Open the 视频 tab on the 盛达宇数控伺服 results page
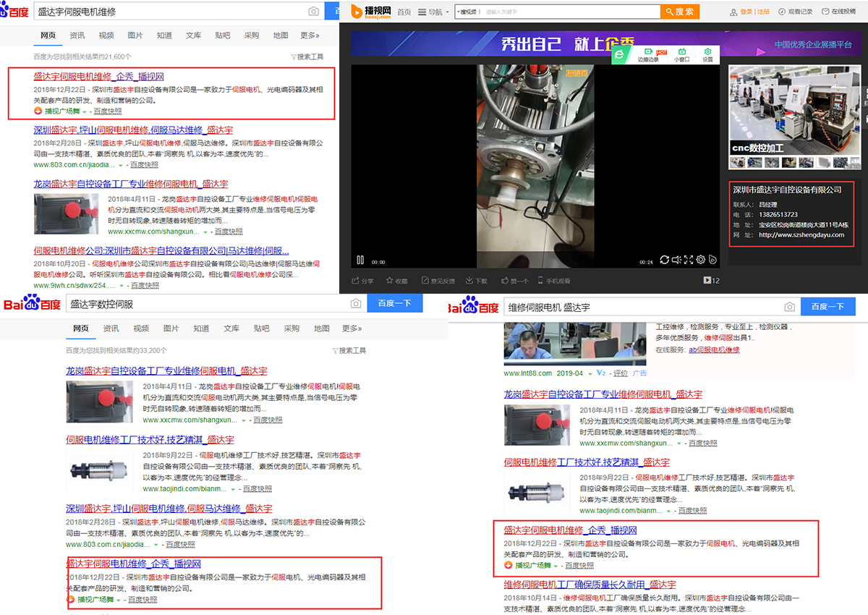This screenshot has height=615, width=868. tap(140, 328)
